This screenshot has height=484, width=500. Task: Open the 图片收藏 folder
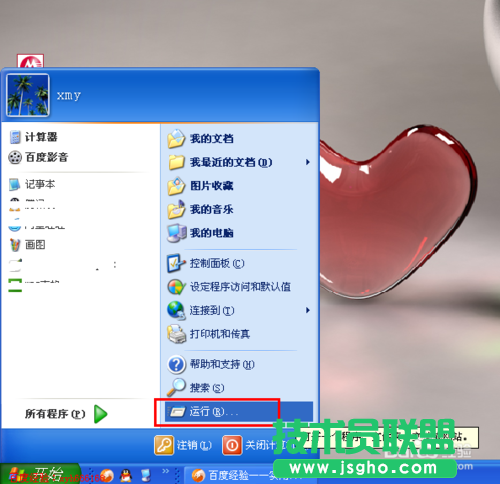point(201,186)
